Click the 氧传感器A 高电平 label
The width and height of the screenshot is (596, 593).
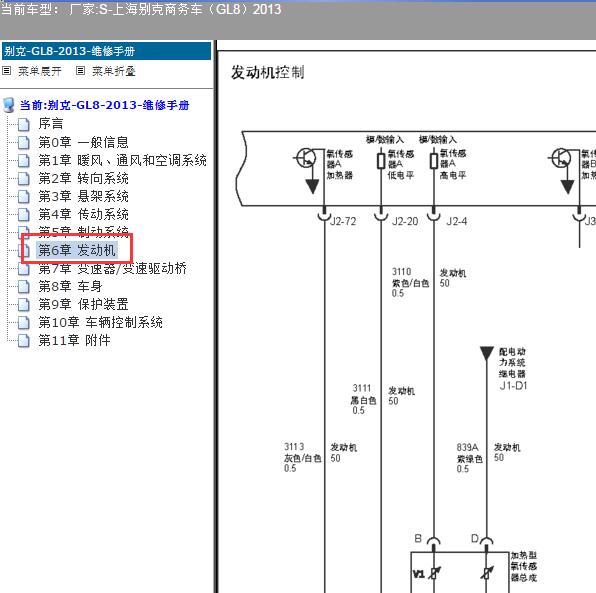(453, 164)
